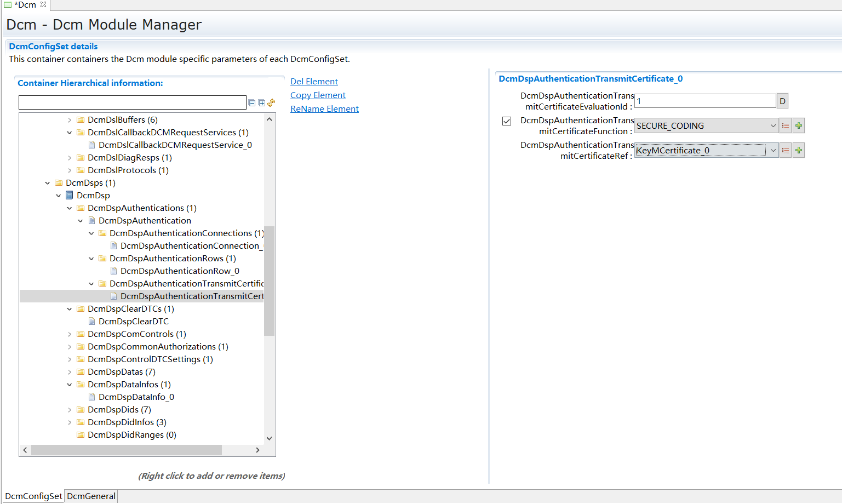Click the orange link-with-editor icon near search box

[x=271, y=102]
